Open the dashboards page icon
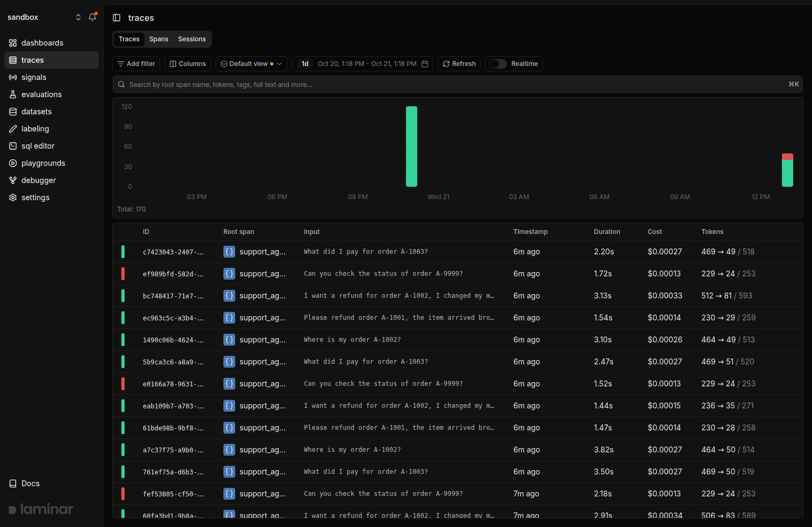 [13, 43]
